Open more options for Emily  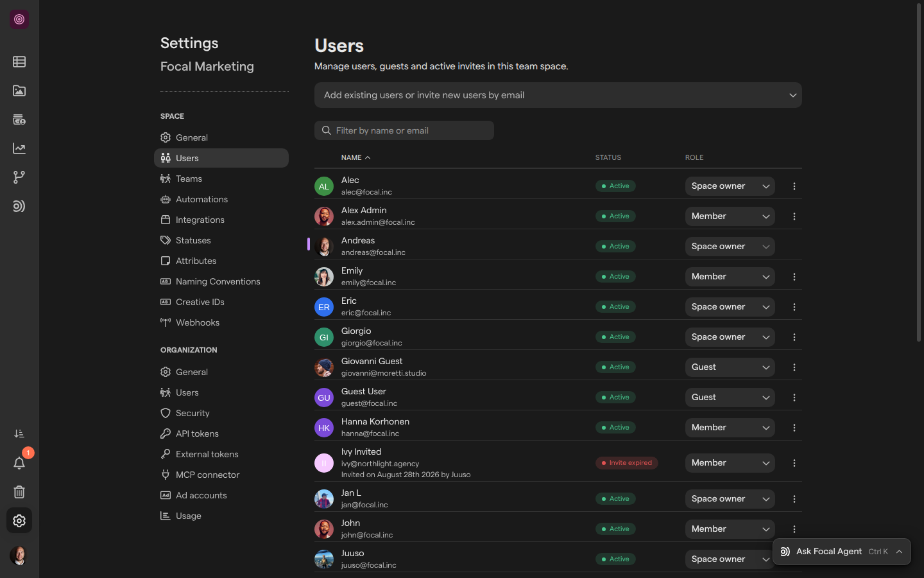(794, 277)
